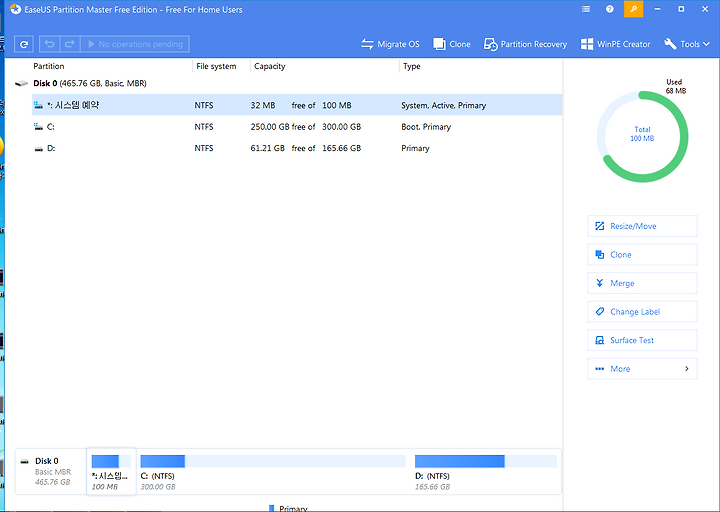The image size is (720, 512).
Task: Expand the More options arrow
Action: [x=687, y=369]
